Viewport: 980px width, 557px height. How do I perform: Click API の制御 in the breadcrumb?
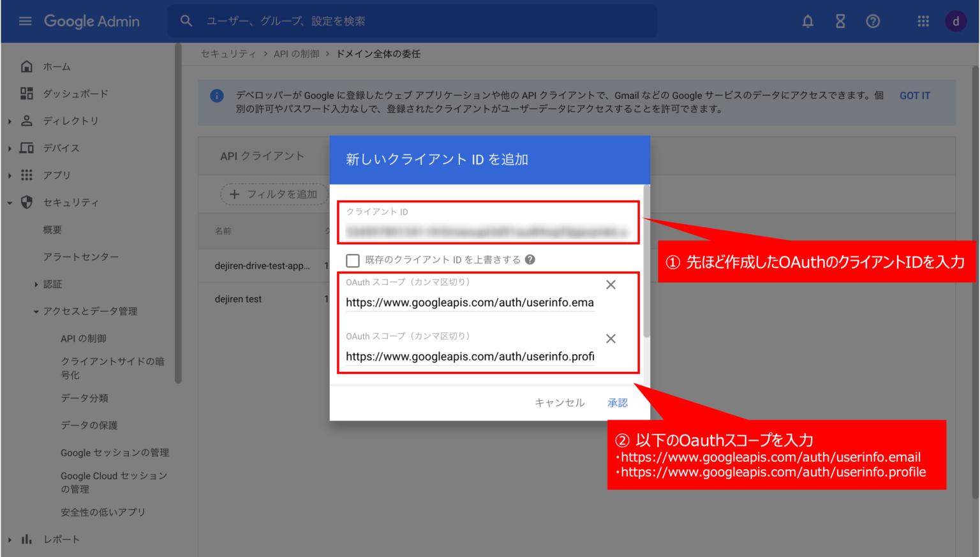(x=297, y=54)
